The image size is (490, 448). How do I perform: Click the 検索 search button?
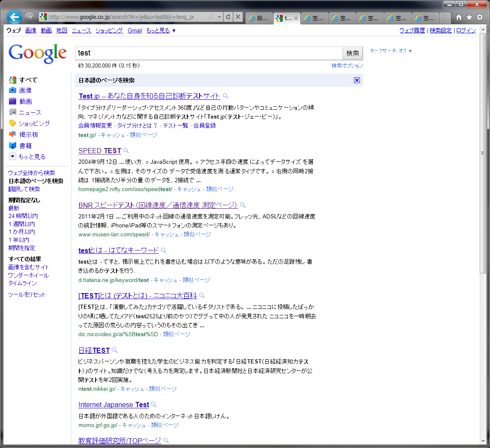[x=353, y=53]
